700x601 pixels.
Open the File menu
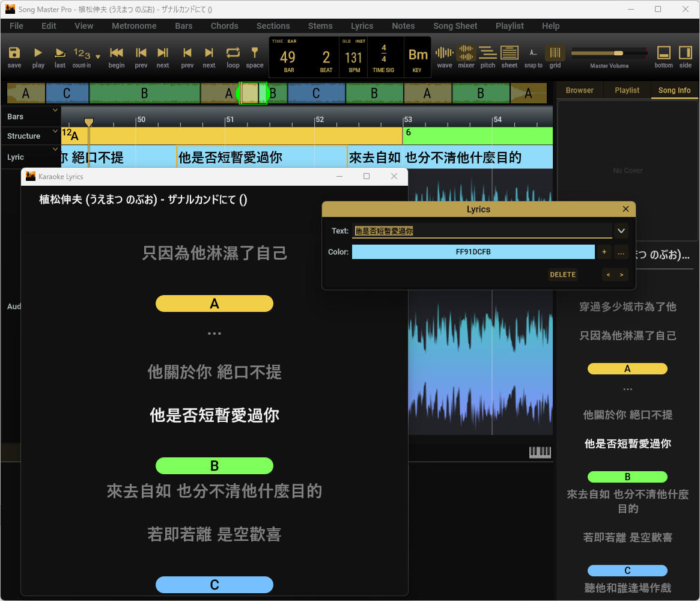[16, 26]
